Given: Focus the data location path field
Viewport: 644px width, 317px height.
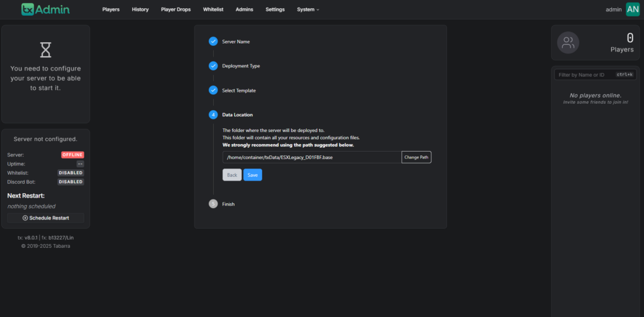Looking at the screenshot, I should point(312,157).
